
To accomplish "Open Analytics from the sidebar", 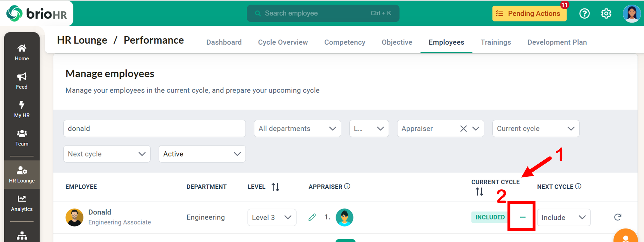I will coord(22,203).
